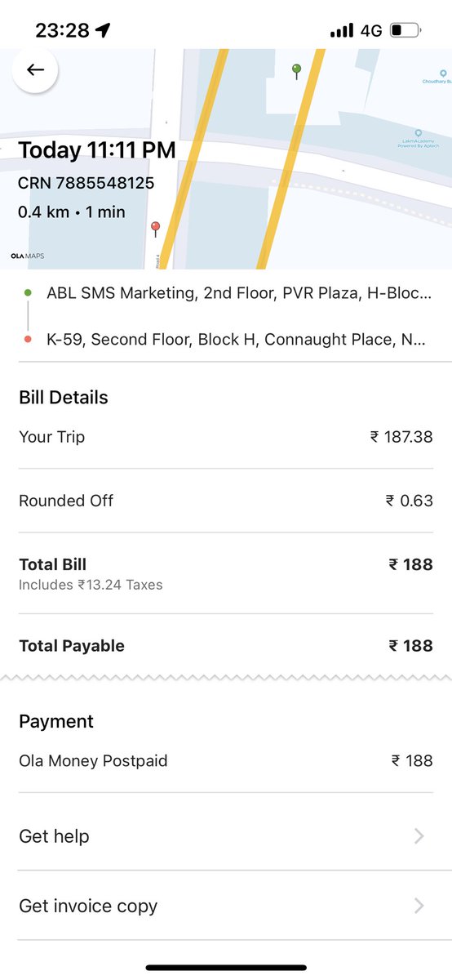Tap the red drop pin on map

(155, 229)
